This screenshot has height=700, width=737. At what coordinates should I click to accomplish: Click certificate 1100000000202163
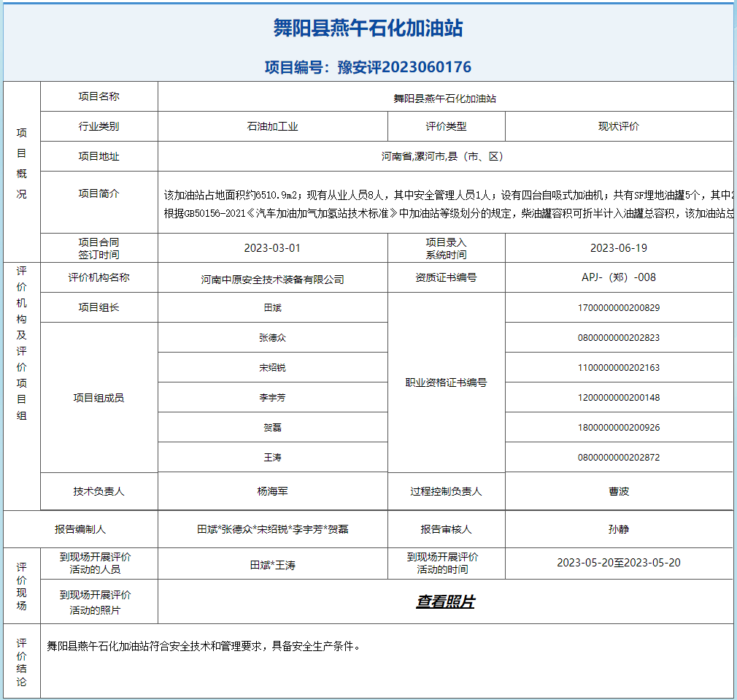pos(619,368)
